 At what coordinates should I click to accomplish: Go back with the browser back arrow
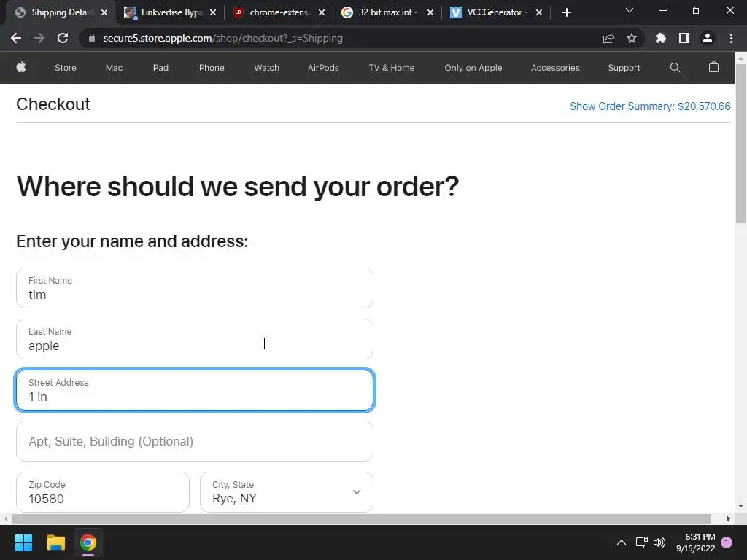[x=16, y=38]
